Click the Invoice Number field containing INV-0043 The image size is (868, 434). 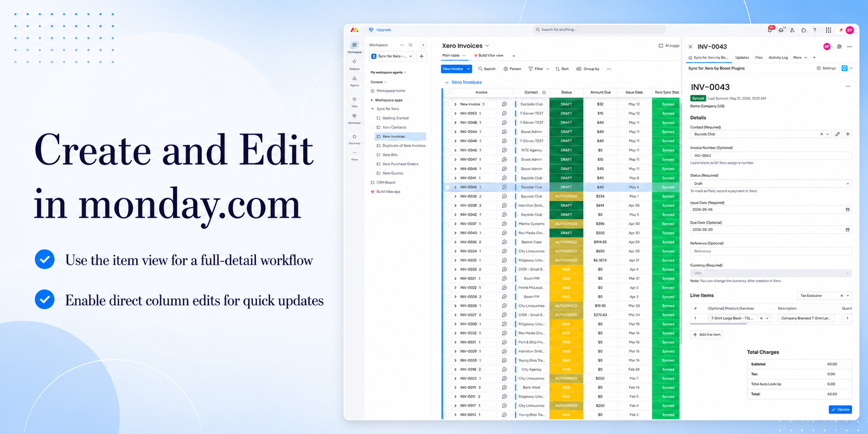tap(771, 156)
